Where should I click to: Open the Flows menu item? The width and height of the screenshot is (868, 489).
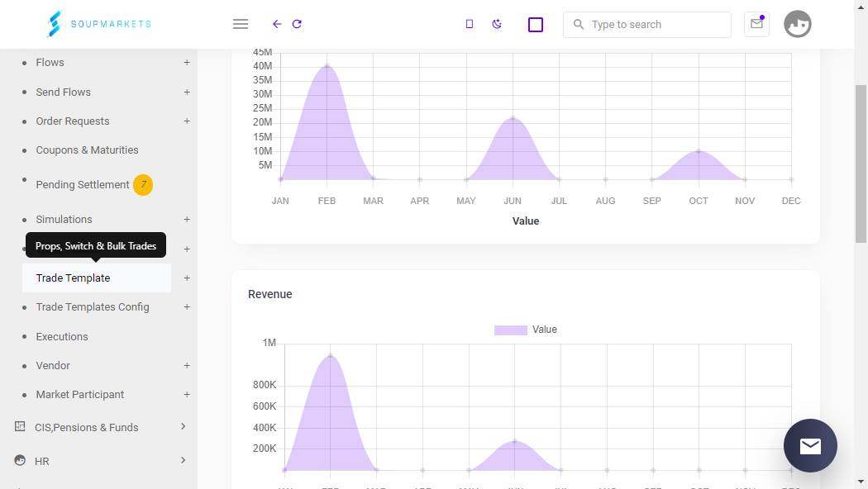(x=50, y=63)
